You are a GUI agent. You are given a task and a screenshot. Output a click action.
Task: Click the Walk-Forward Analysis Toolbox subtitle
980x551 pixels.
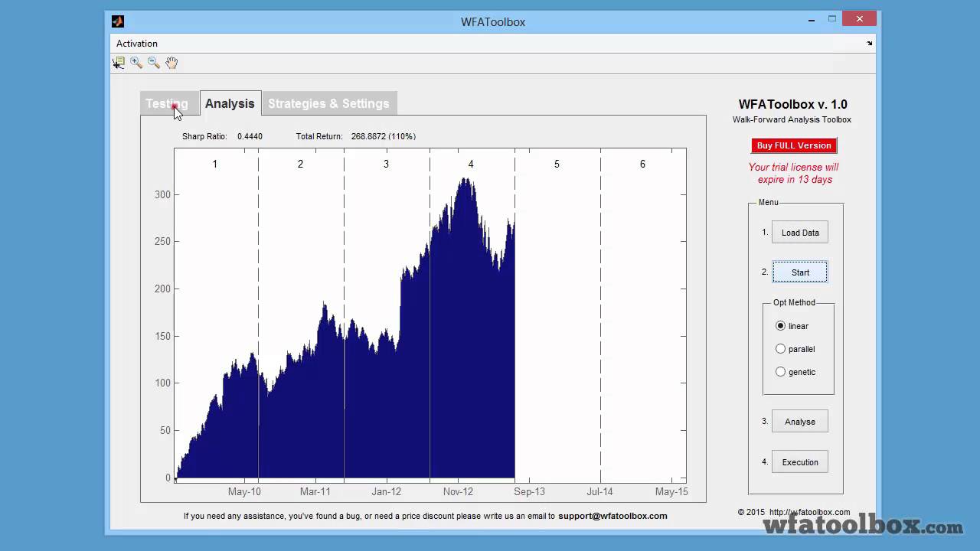click(792, 119)
